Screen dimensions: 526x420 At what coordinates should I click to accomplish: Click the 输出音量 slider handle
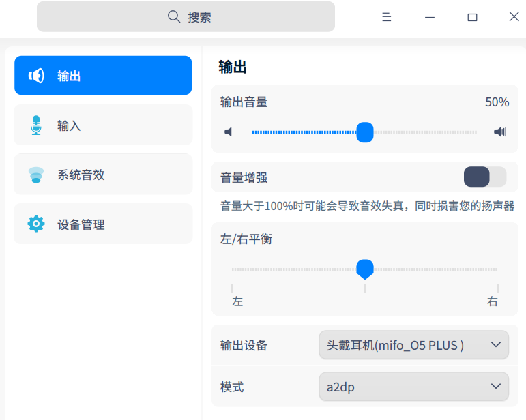coord(365,132)
